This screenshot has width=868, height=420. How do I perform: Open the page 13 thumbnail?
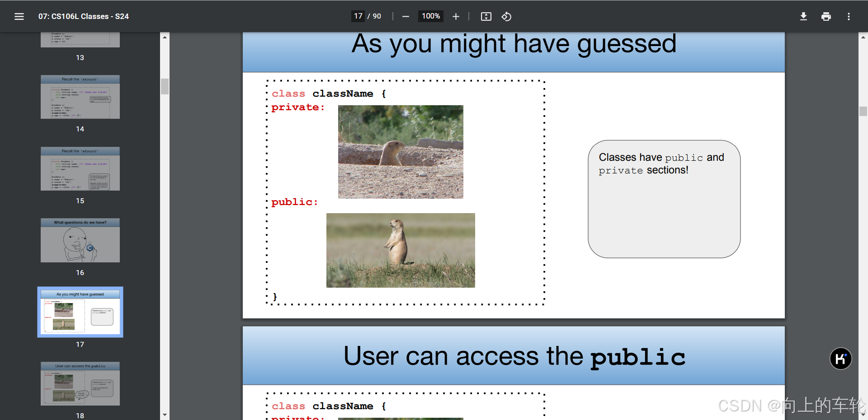pyautogui.click(x=80, y=40)
